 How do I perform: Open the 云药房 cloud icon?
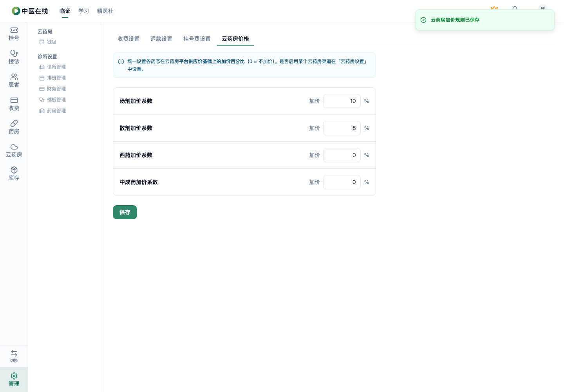pos(14,150)
